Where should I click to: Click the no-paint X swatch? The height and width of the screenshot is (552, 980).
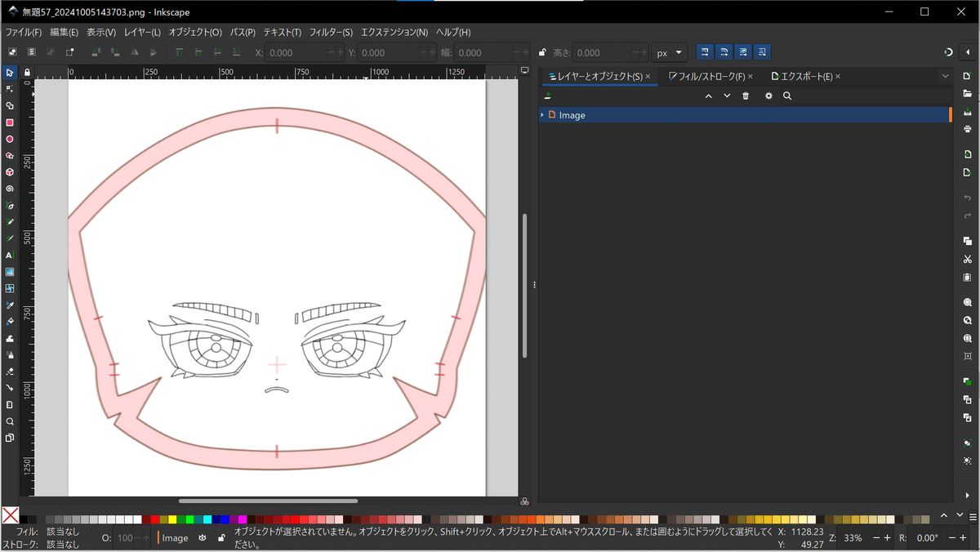coord(10,515)
